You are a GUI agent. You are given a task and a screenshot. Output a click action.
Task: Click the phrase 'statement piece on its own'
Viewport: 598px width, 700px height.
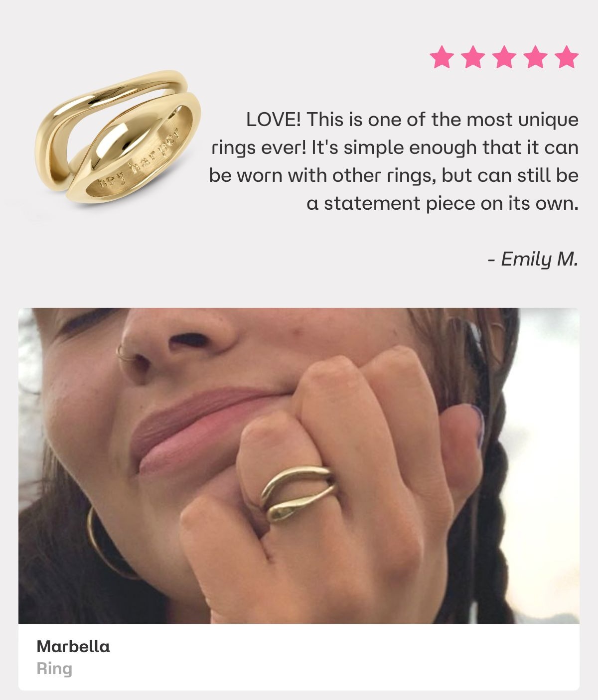tap(450, 204)
